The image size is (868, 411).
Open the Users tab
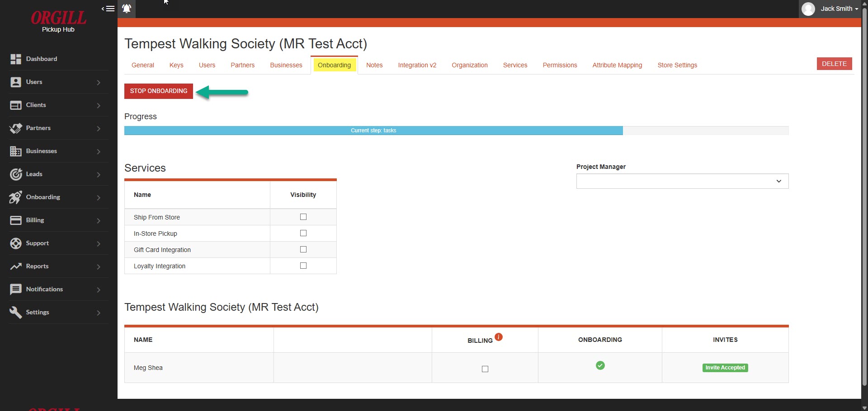point(207,65)
